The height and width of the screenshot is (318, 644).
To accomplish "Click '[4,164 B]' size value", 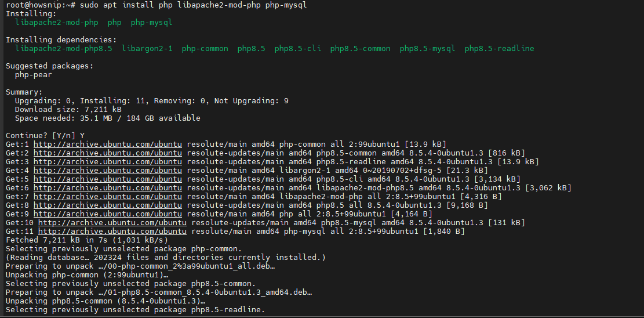I will click(x=412, y=214).
